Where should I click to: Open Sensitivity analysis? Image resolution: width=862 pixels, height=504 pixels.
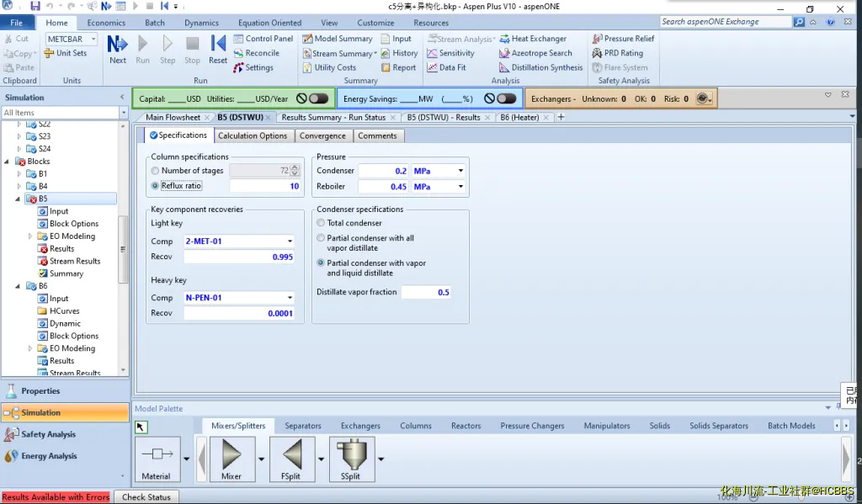(451, 53)
